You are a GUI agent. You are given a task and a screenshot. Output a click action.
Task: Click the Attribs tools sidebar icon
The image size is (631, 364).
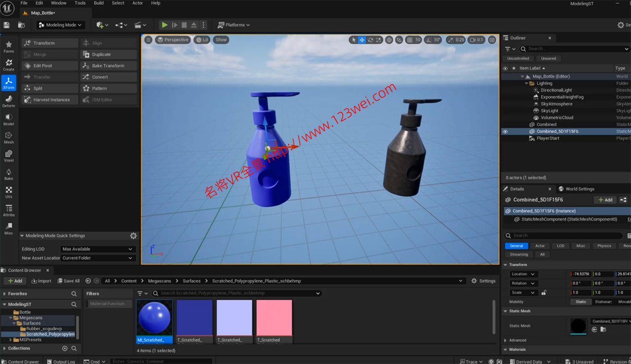pyautogui.click(x=9, y=210)
